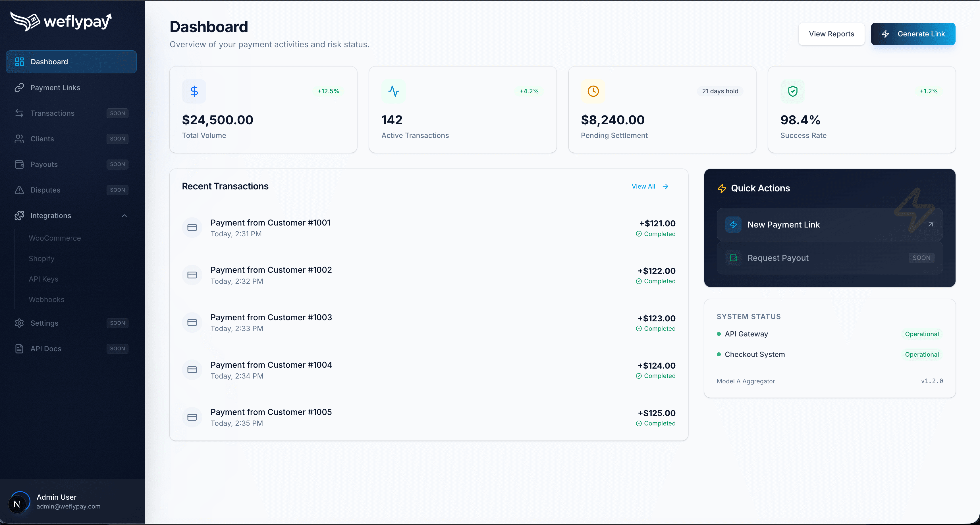Select the Payment Links sidebar icon
The width and height of the screenshot is (980, 525).
pyautogui.click(x=19, y=87)
